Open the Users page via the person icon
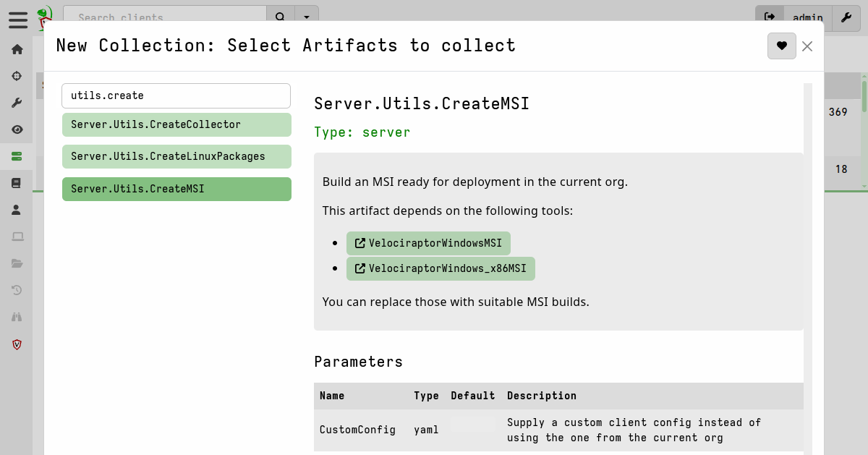 (17, 209)
